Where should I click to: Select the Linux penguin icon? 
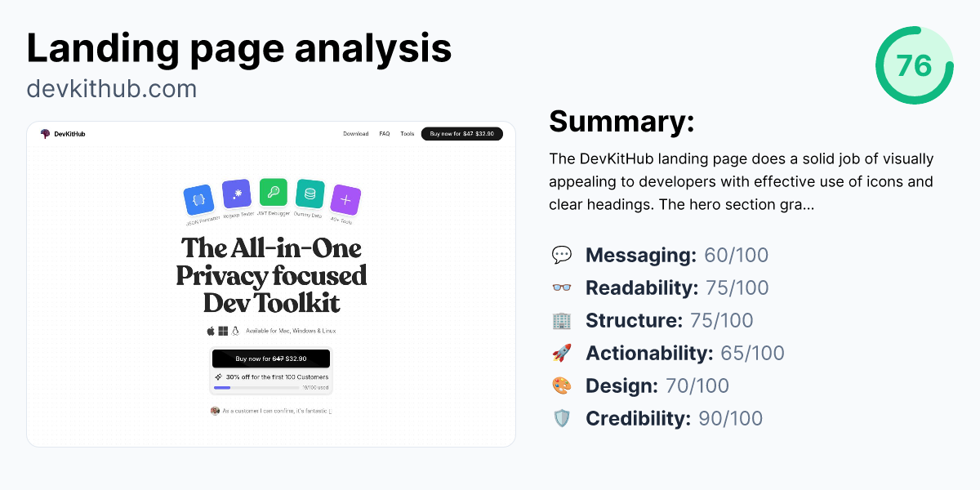(235, 331)
